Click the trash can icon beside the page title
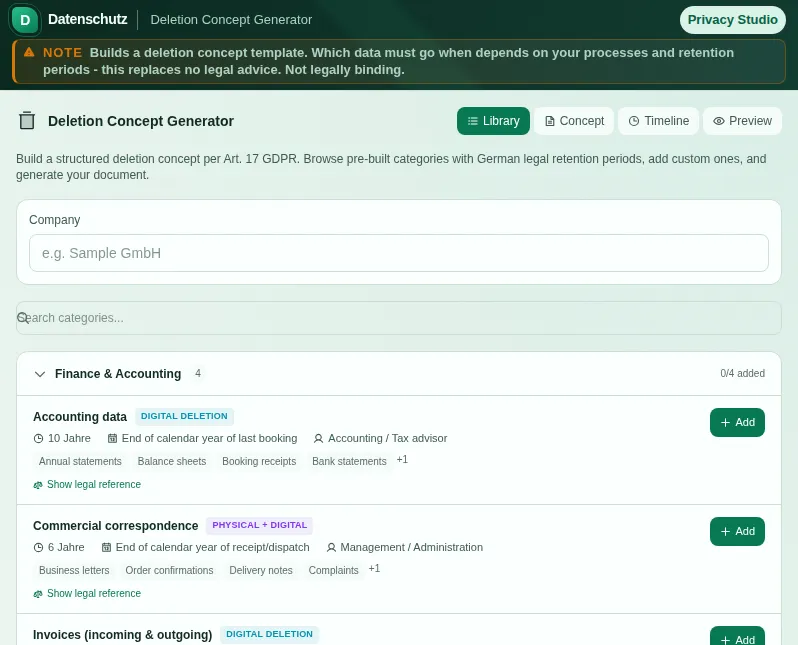 27,121
